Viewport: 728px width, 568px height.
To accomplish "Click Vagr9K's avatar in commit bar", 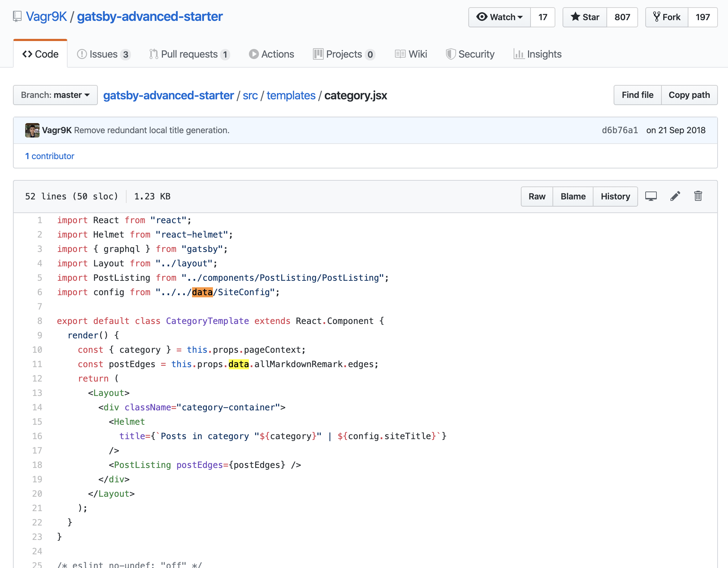I will tap(32, 130).
